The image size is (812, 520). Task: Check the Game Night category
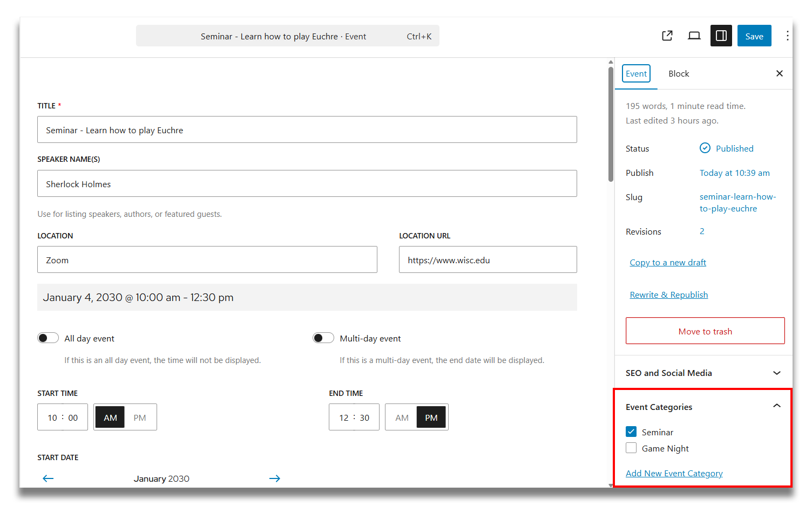pyautogui.click(x=631, y=448)
